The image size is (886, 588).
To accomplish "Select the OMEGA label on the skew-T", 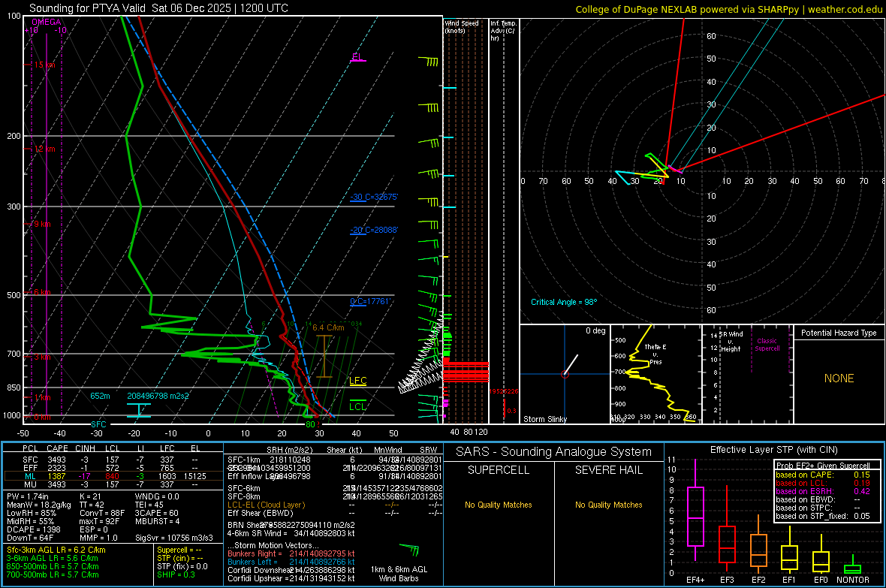I will coord(47,22).
